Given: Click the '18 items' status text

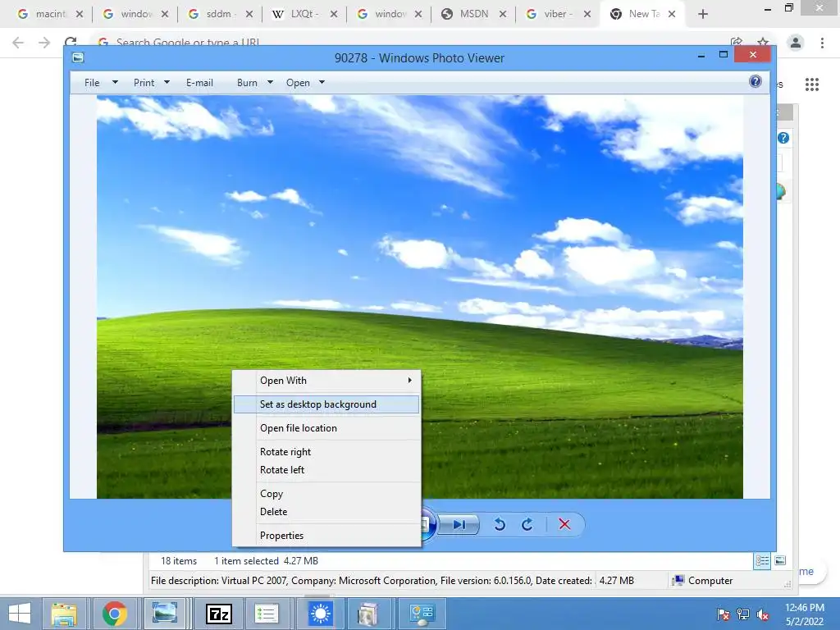Looking at the screenshot, I should tap(179, 561).
